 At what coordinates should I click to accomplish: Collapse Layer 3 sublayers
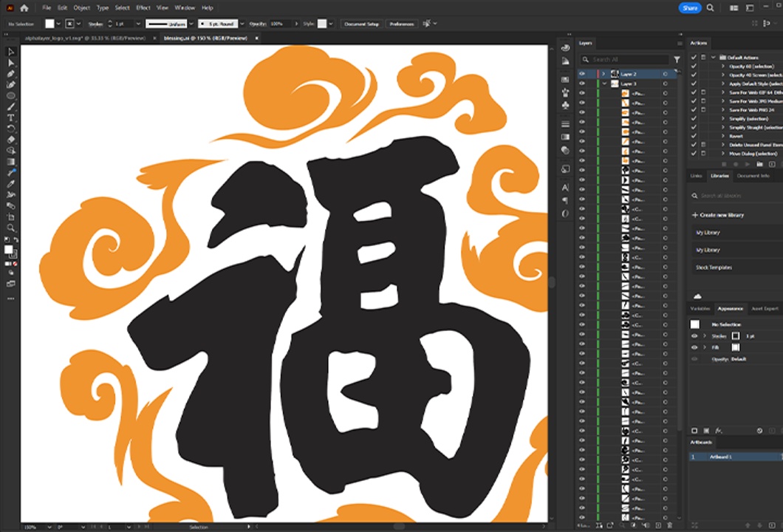(x=604, y=84)
